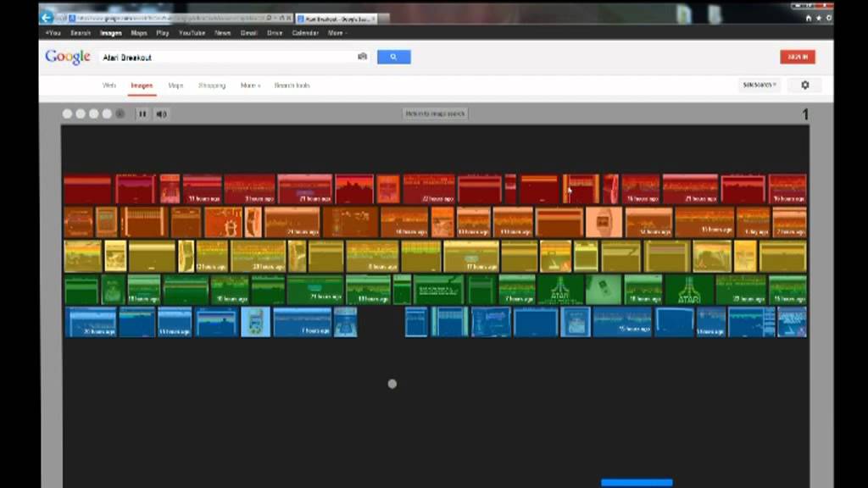Viewport: 868px width, 488px height.
Task: Close the Atari Breakout browser tab
Action: point(373,19)
